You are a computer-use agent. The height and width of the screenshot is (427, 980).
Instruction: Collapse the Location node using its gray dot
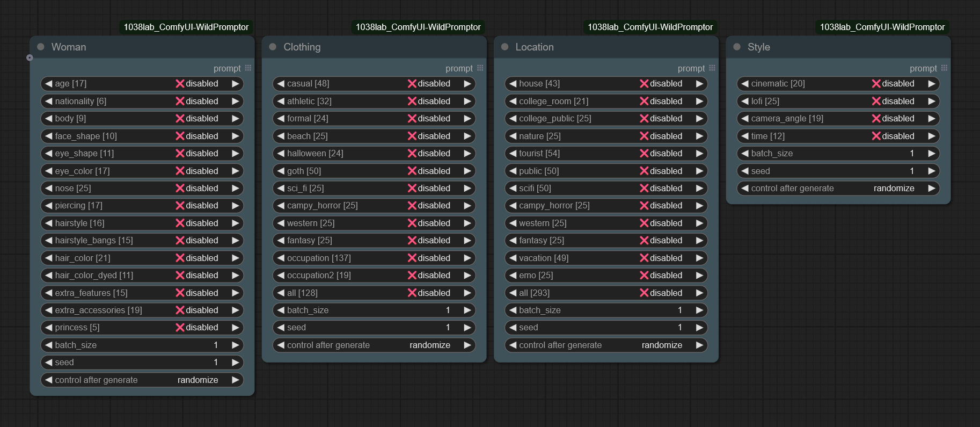point(504,47)
